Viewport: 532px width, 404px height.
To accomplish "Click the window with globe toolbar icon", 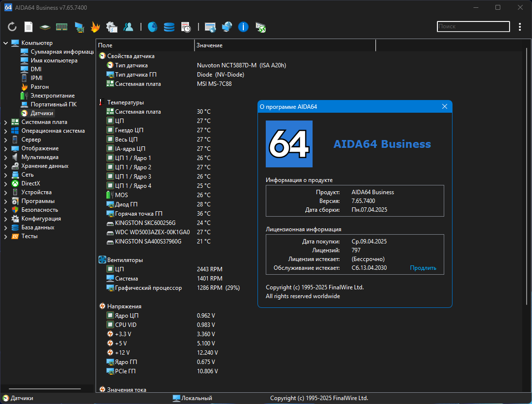I will click(210, 27).
